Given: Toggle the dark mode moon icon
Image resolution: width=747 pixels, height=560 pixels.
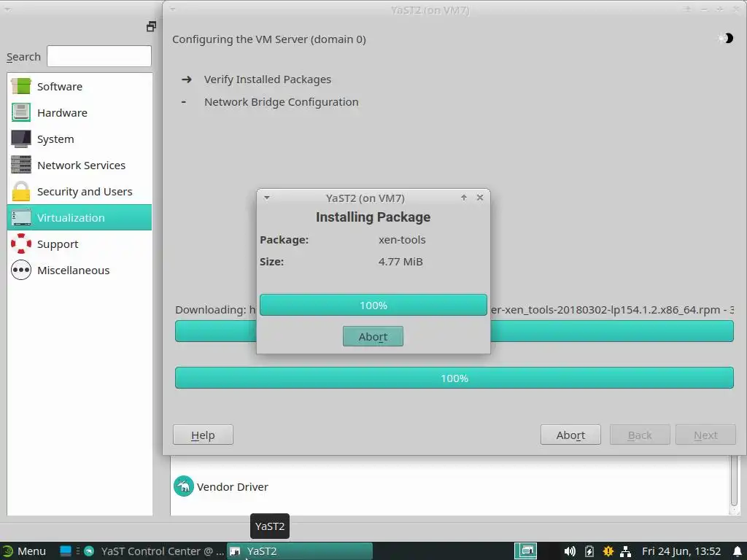Looking at the screenshot, I should point(727,38).
